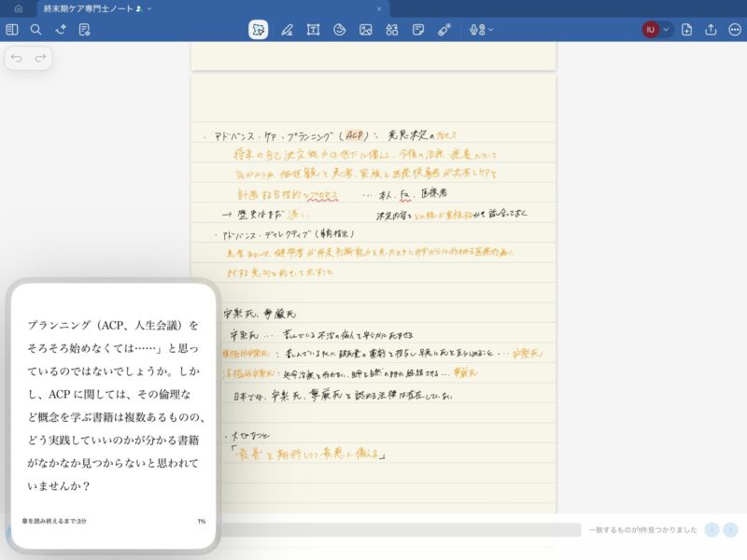Image resolution: width=747 pixels, height=560 pixels.
Task: Select the Lasso selection tool
Action: 259,30
